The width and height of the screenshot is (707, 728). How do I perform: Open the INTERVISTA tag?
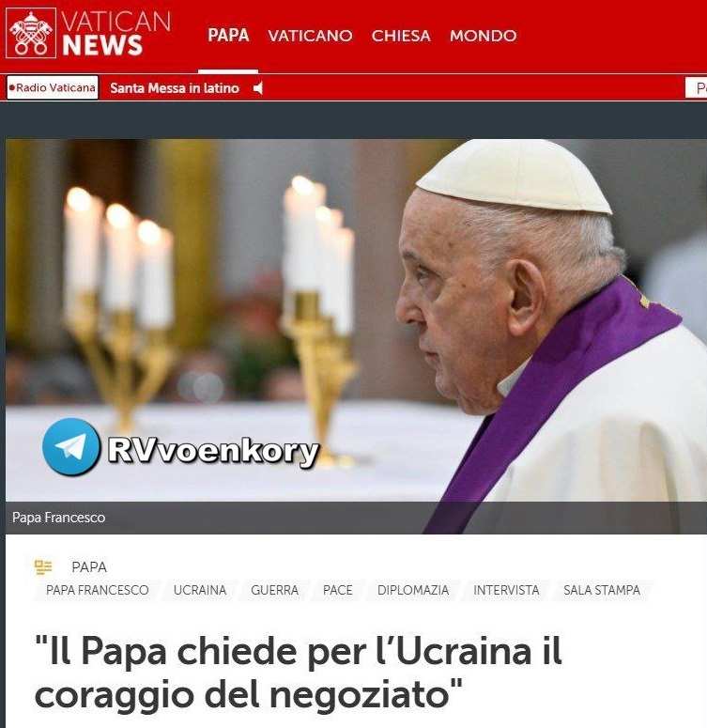[506, 590]
